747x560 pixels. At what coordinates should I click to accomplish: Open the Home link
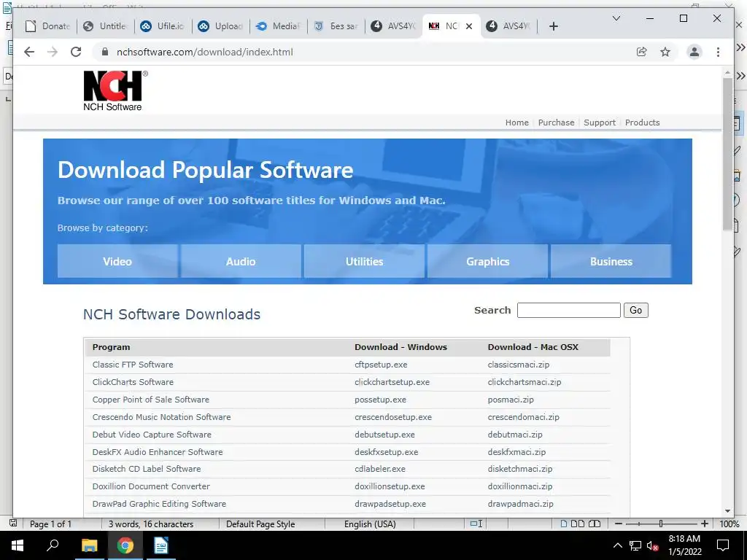pos(517,122)
